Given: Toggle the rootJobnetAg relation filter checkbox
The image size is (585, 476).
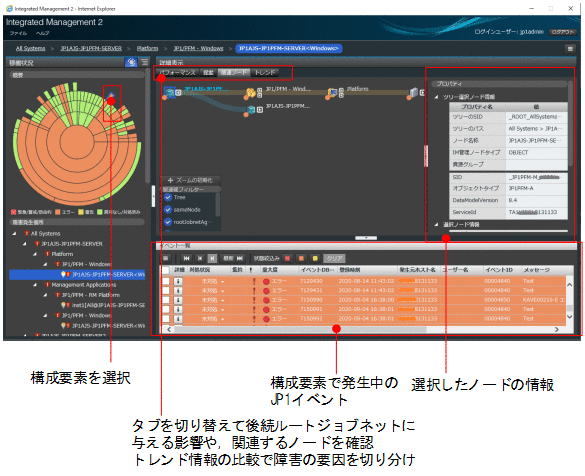Looking at the screenshot, I should tap(168, 222).
